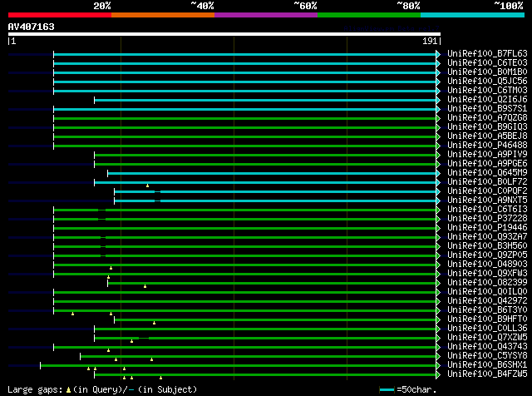The image size is (532, 396).
Task: Click the UniRef100_Q43743 label
Action: coord(487,347)
